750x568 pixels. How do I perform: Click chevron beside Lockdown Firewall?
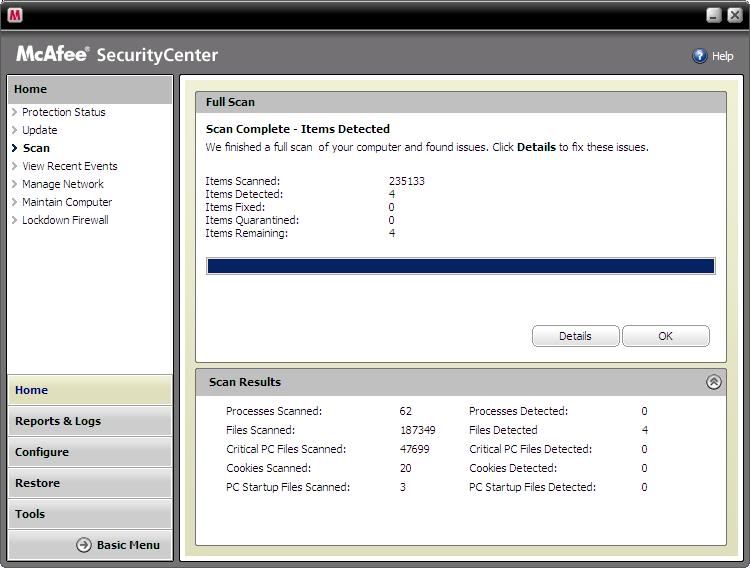(x=14, y=220)
